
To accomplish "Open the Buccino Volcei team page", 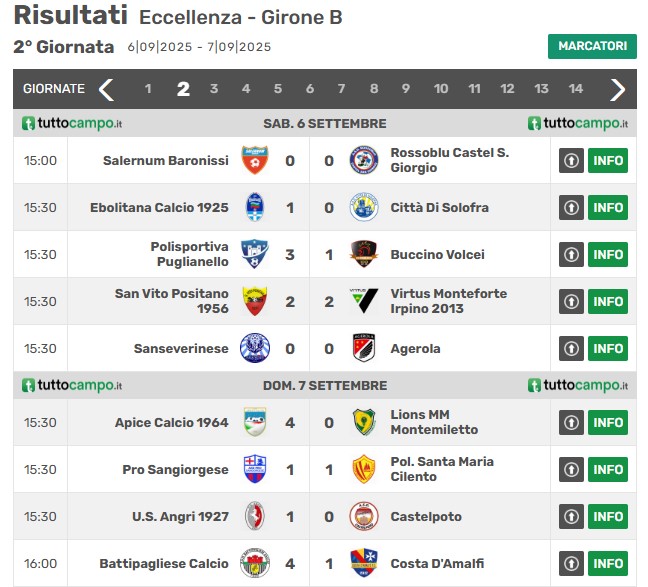I will [x=437, y=254].
